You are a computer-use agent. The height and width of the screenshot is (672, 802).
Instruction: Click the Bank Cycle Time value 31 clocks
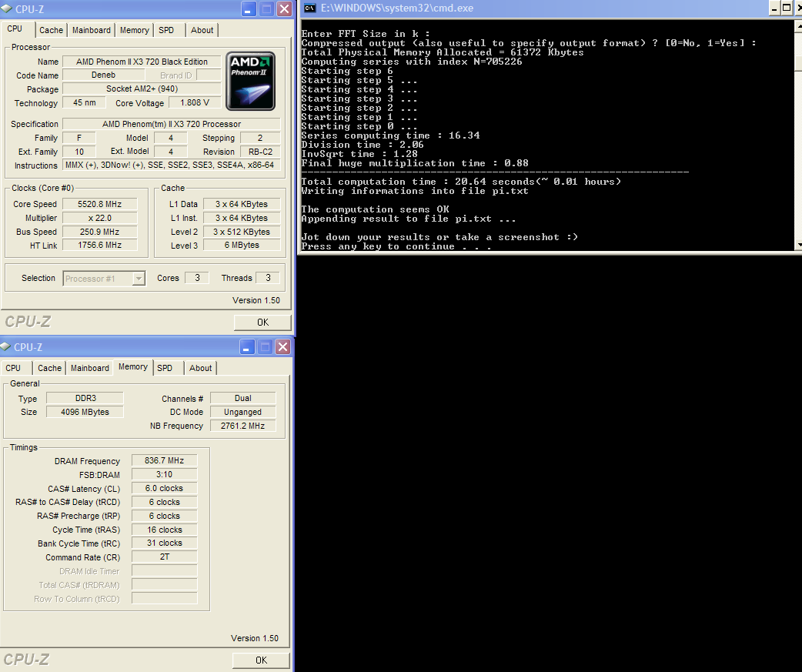(x=164, y=543)
